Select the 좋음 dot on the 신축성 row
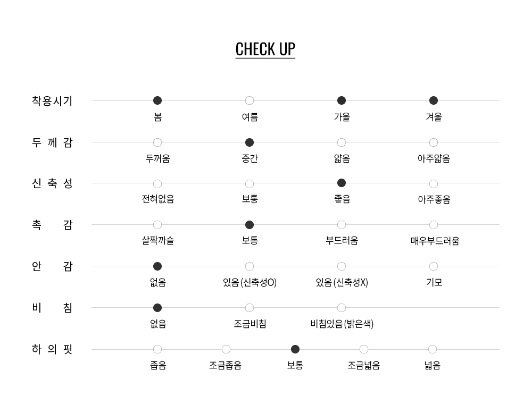Image resolution: width=532 pixels, height=413 pixels. click(x=342, y=183)
